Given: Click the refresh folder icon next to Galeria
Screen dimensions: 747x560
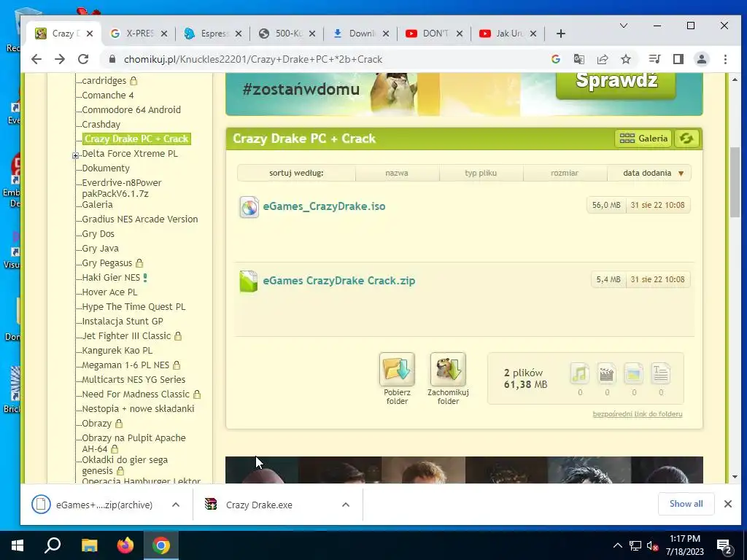Looking at the screenshot, I should (x=686, y=139).
